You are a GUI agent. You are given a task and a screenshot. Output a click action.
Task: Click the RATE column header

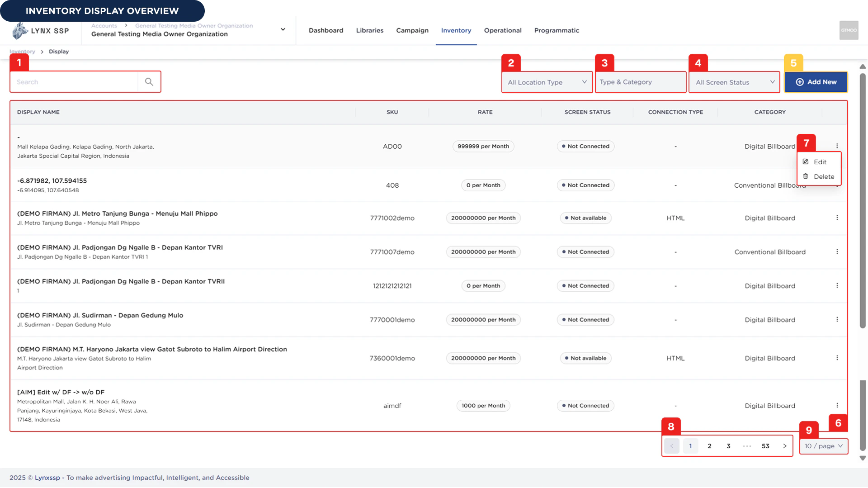(x=485, y=112)
